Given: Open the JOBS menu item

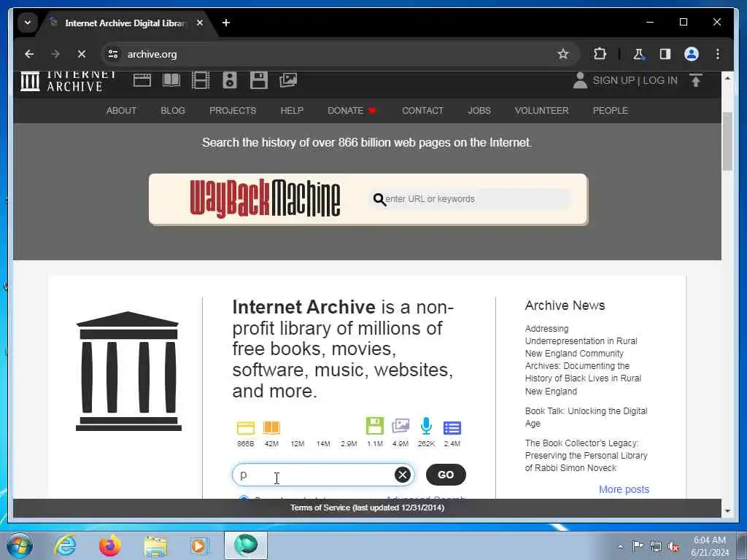Looking at the screenshot, I should click(479, 111).
